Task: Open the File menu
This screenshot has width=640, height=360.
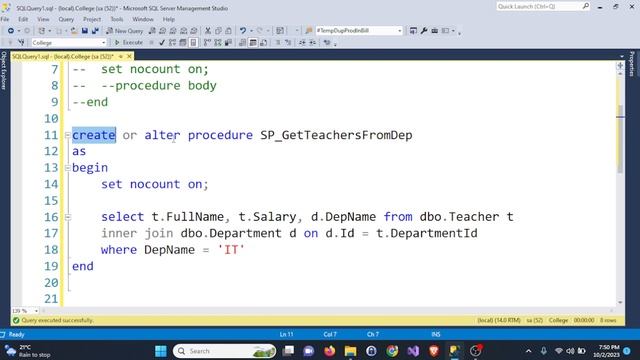Action: 5,19
